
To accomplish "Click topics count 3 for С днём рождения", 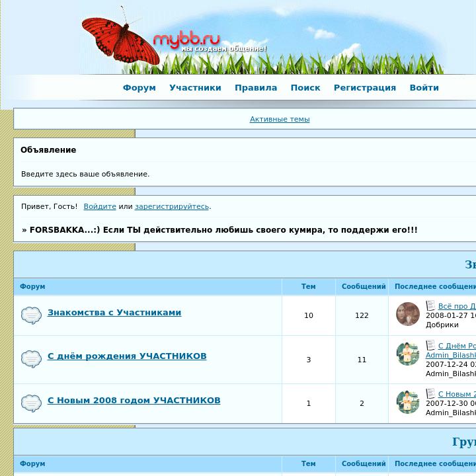I will pyautogui.click(x=309, y=360).
